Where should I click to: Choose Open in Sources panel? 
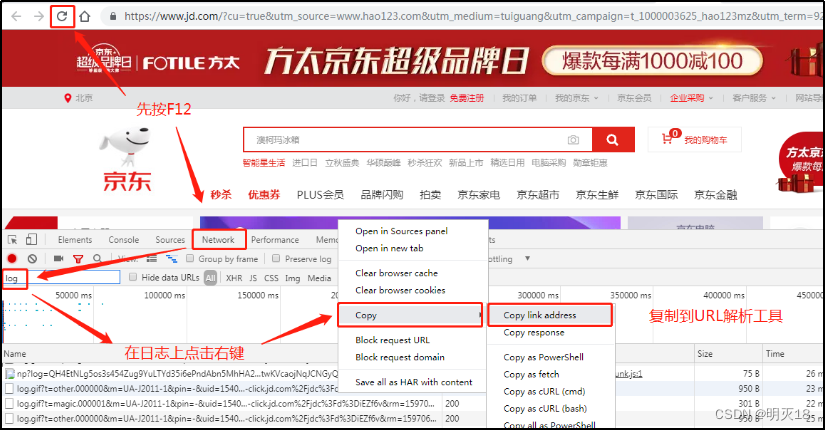click(401, 231)
